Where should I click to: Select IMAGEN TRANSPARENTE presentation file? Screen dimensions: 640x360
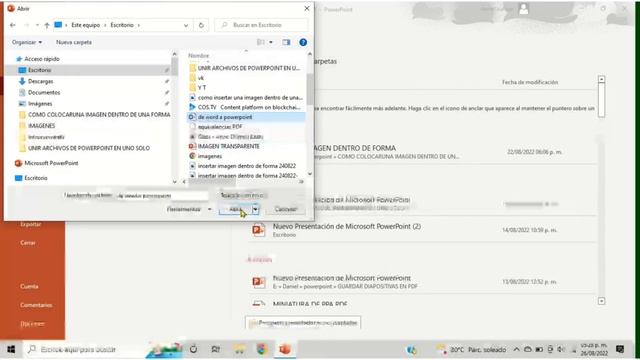tap(229, 146)
